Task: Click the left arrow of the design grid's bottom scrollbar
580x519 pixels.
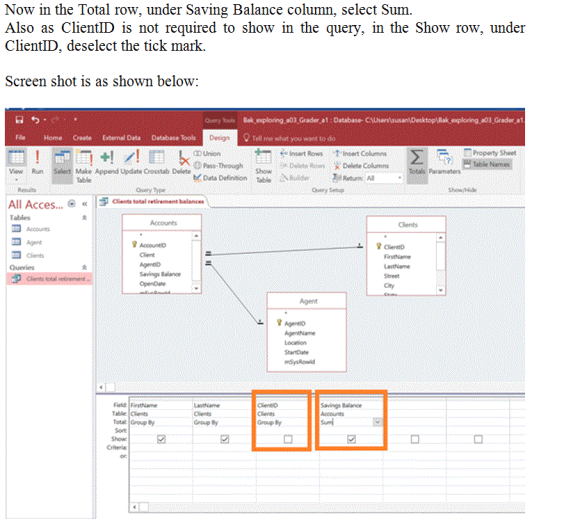Action: click(134, 507)
